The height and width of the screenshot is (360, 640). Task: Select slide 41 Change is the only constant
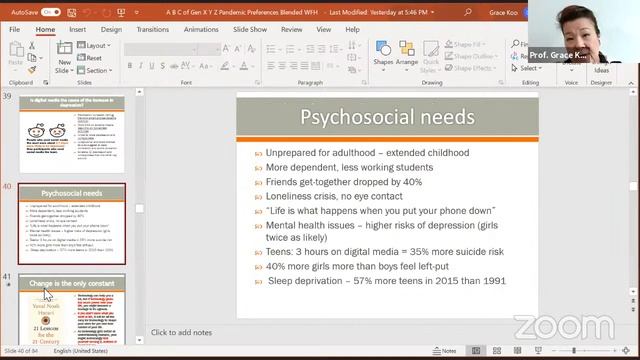coord(72,309)
